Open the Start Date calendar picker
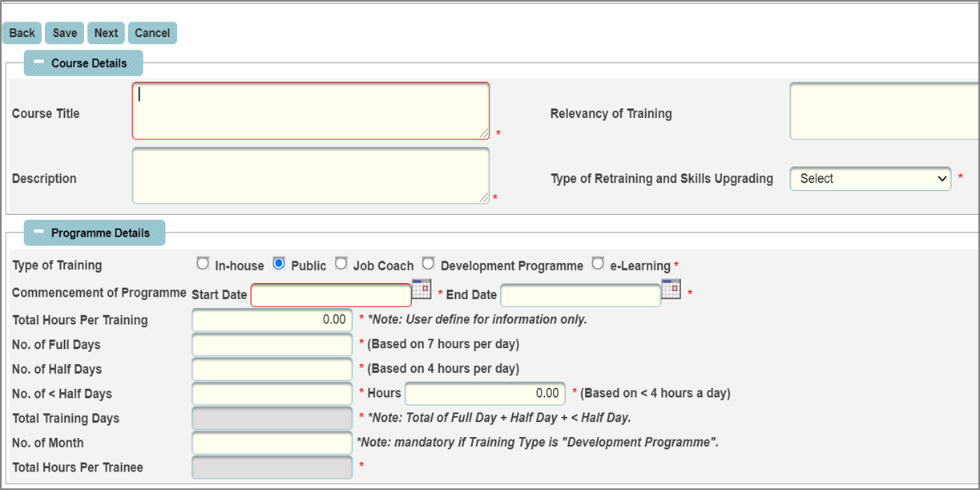Viewport: 980px width, 490px height. pos(421,290)
